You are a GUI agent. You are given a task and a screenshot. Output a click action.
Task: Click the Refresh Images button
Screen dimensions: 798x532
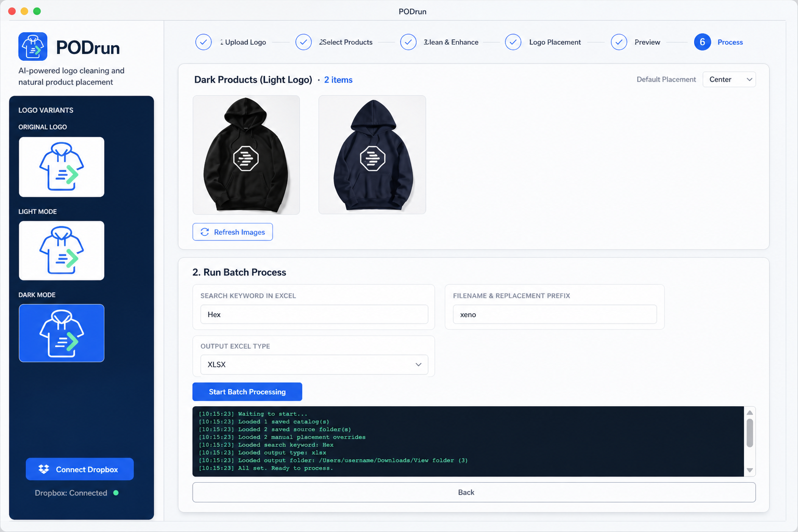233,232
